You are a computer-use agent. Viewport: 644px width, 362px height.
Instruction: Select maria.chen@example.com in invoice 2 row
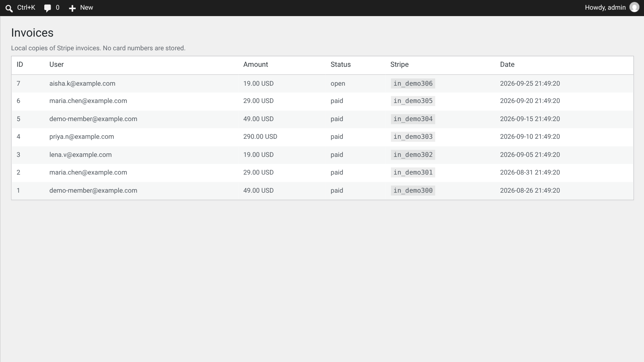[x=88, y=173]
